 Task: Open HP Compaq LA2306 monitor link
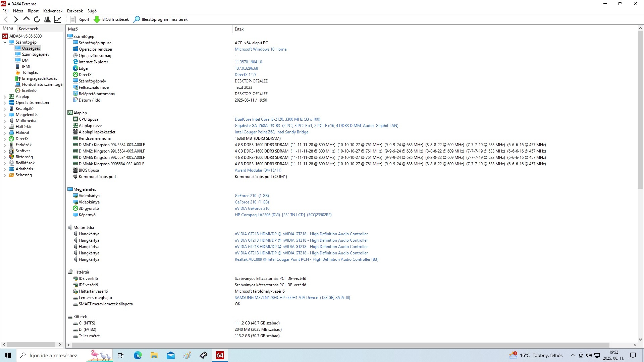(283, 215)
